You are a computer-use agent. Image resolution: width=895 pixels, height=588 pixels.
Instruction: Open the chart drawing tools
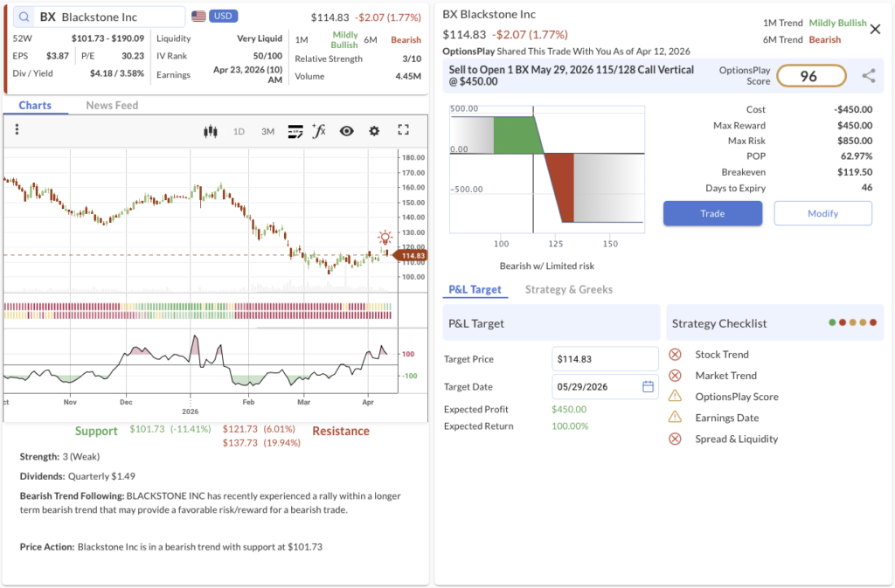tap(295, 131)
